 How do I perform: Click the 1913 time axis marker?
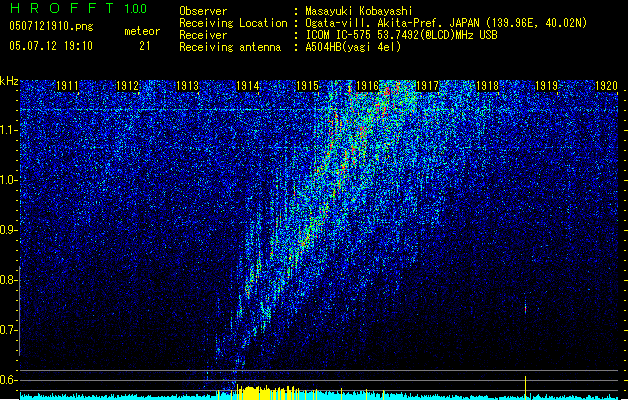(x=187, y=86)
